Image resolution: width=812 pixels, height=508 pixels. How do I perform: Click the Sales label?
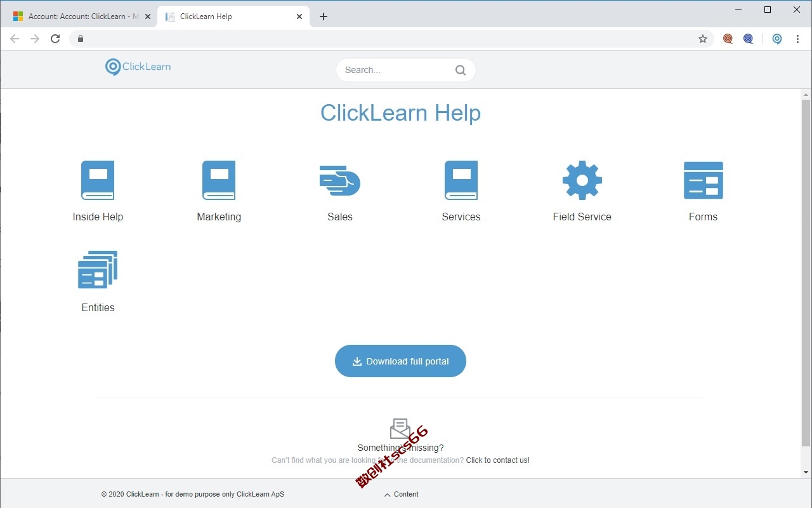click(340, 217)
